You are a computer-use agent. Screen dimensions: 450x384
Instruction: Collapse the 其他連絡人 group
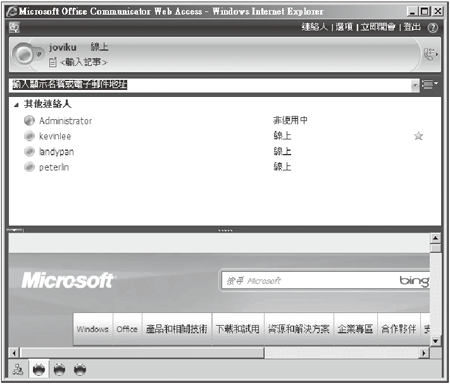click(x=16, y=105)
